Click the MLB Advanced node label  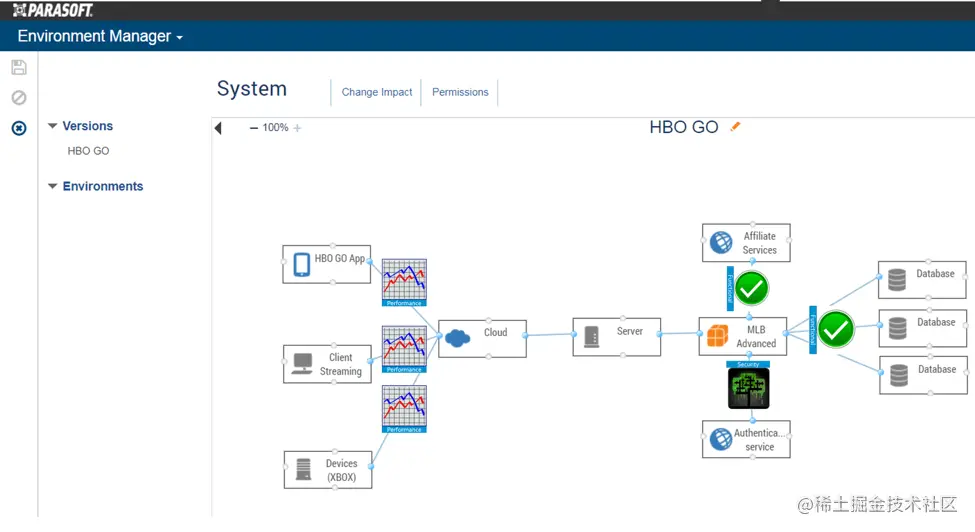(x=756, y=336)
